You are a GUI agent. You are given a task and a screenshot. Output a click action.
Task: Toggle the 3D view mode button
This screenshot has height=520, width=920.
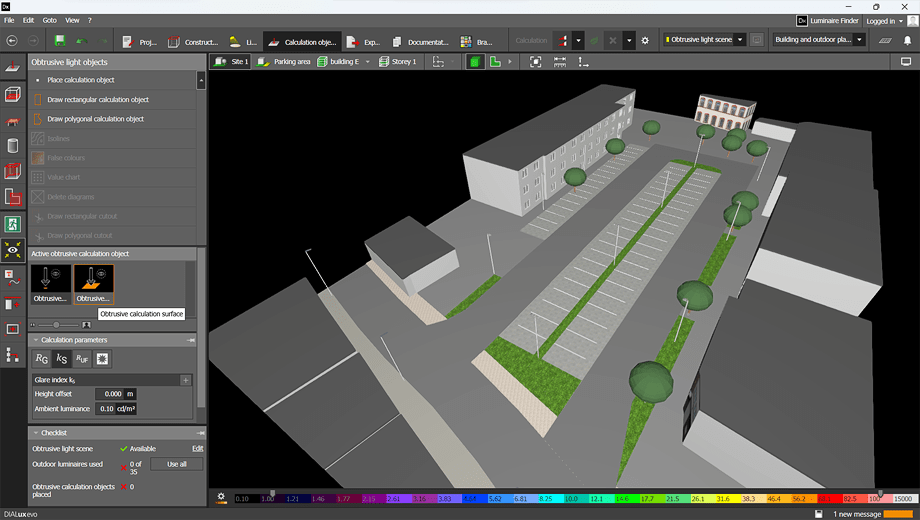point(475,62)
